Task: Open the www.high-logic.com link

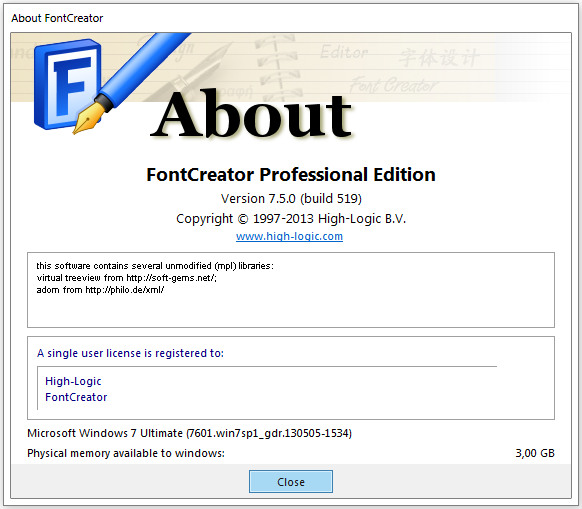Action: pyautogui.click(x=289, y=236)
